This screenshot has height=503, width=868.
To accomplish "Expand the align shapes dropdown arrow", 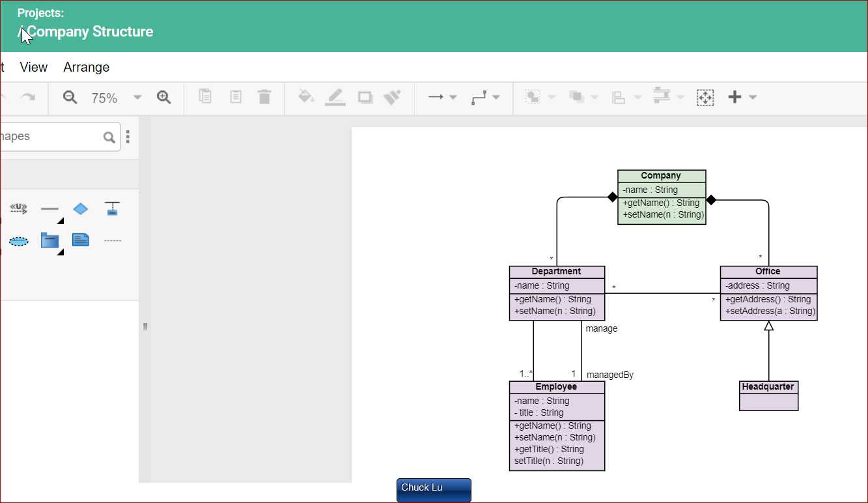I will pos(637,98).
